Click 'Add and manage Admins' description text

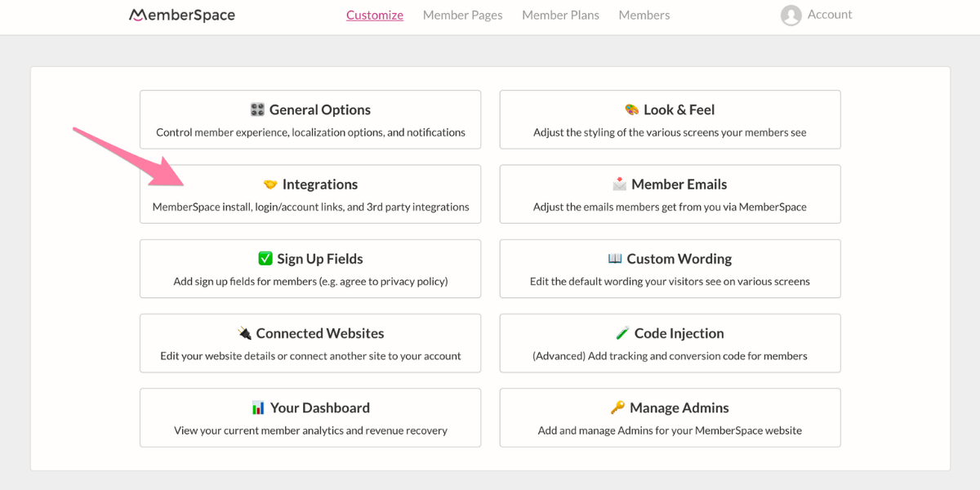coord(670,430)
